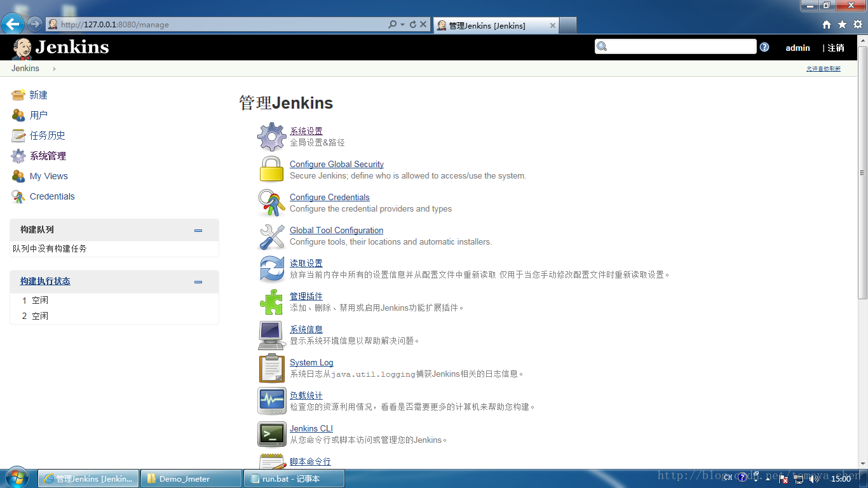Click the 系统信息 monitor icon
The image size is (868, 488).
(272, 335)
